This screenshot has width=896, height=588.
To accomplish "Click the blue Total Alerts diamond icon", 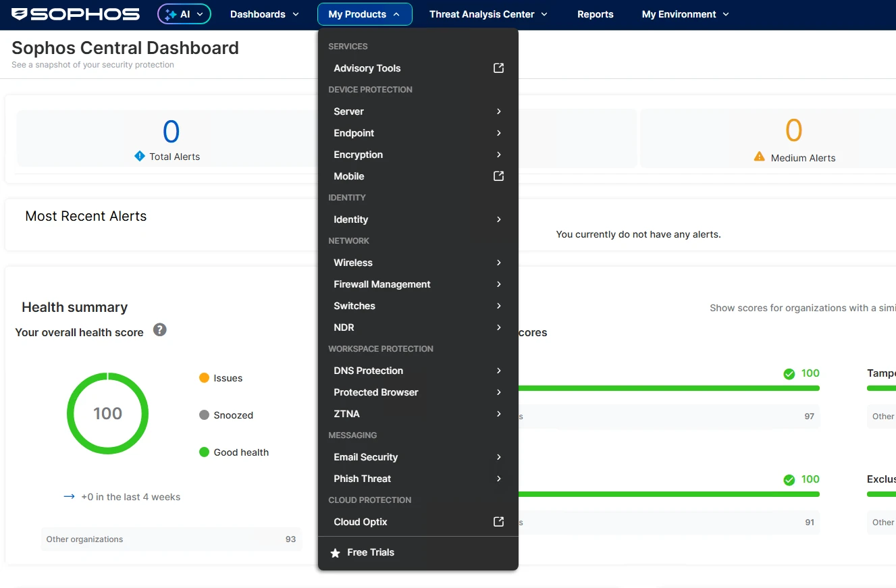I will 140,156.
